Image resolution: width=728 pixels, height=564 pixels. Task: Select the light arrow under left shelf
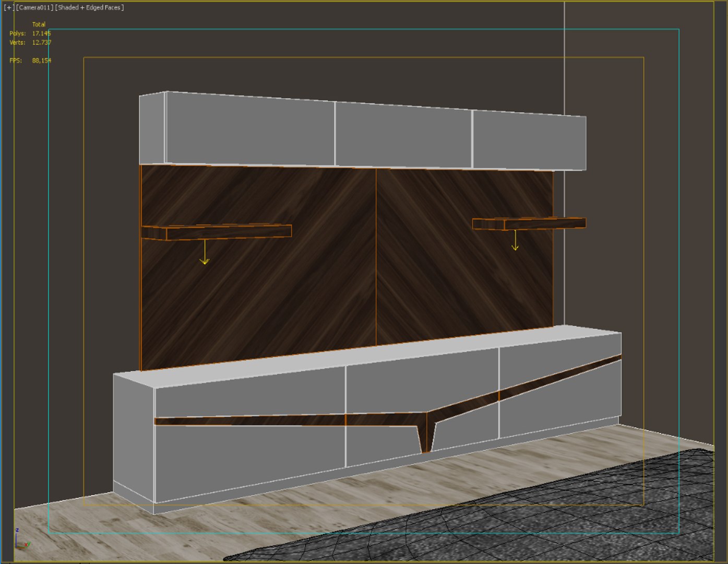pos(205,252)
